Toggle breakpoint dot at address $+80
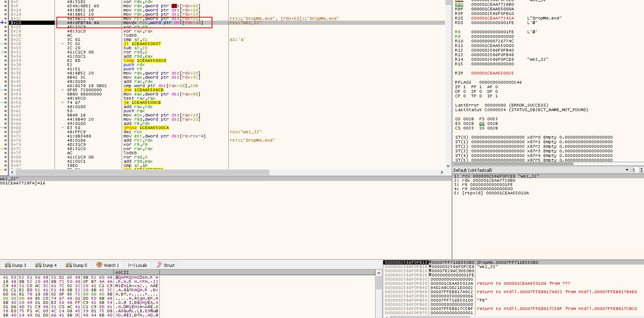644x318 pixels. [5, 157]
